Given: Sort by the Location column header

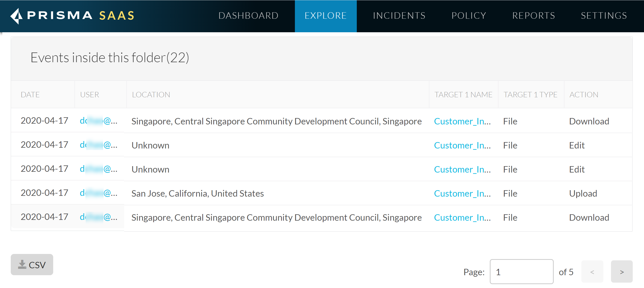Looking at the screenshot, I should 151,95.
